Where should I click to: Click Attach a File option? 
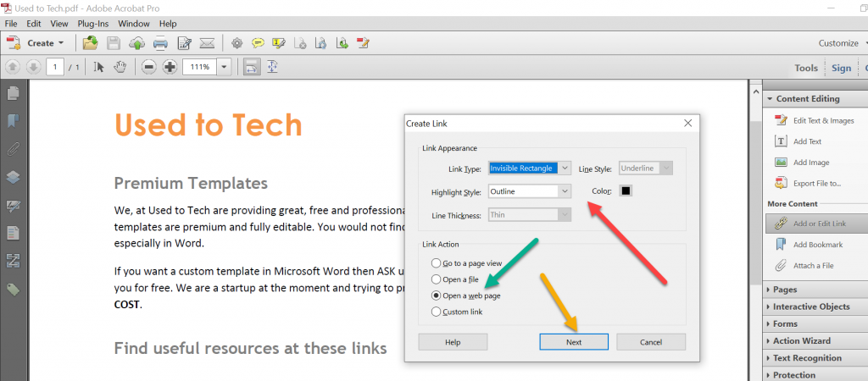click(804, 265)
